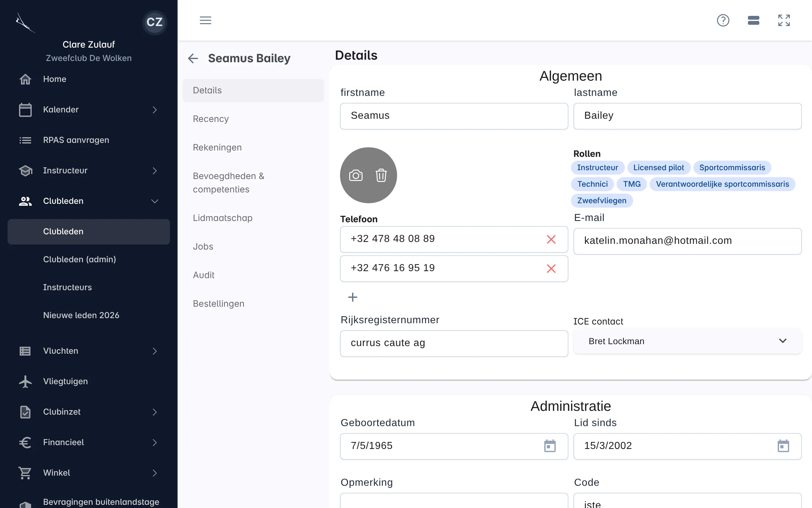
Task: Expand the Winkel menu chevron
Action: coord(154,473)
